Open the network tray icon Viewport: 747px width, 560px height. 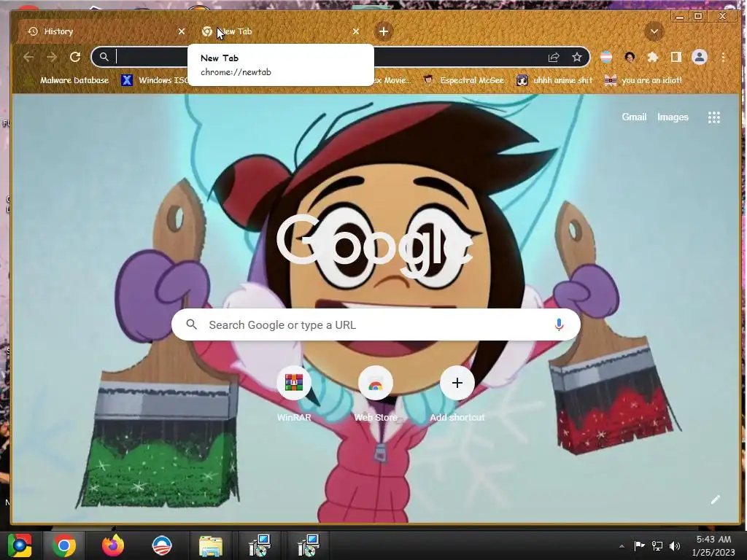click(657, 545)
